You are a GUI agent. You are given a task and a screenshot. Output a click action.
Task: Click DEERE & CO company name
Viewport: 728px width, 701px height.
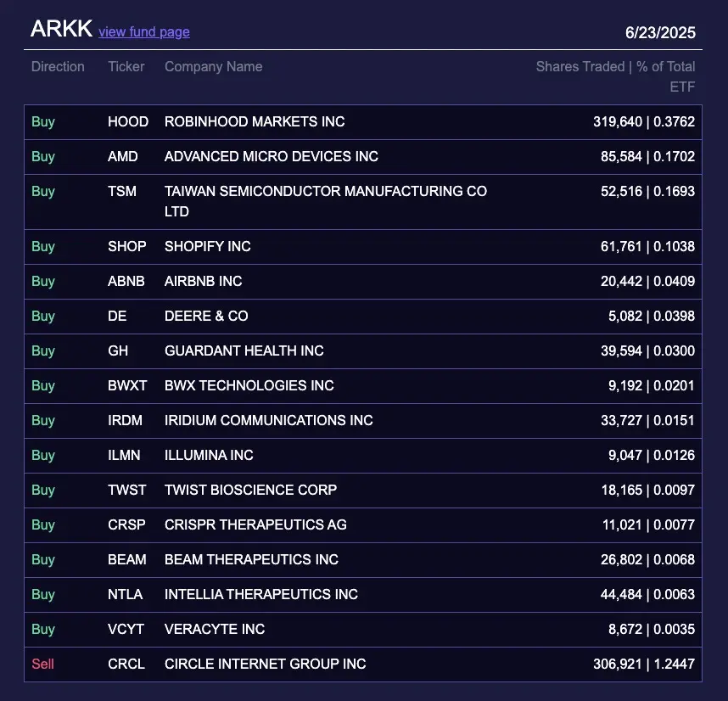(206, 316)
